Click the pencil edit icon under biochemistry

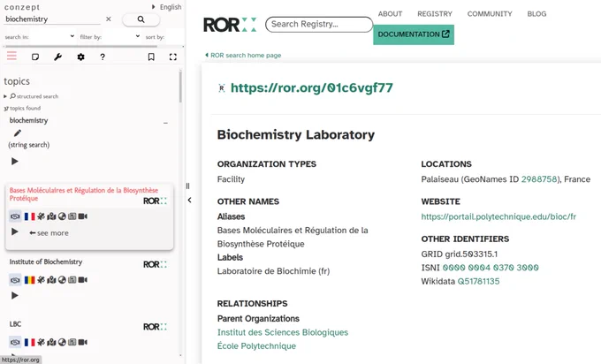18,133
